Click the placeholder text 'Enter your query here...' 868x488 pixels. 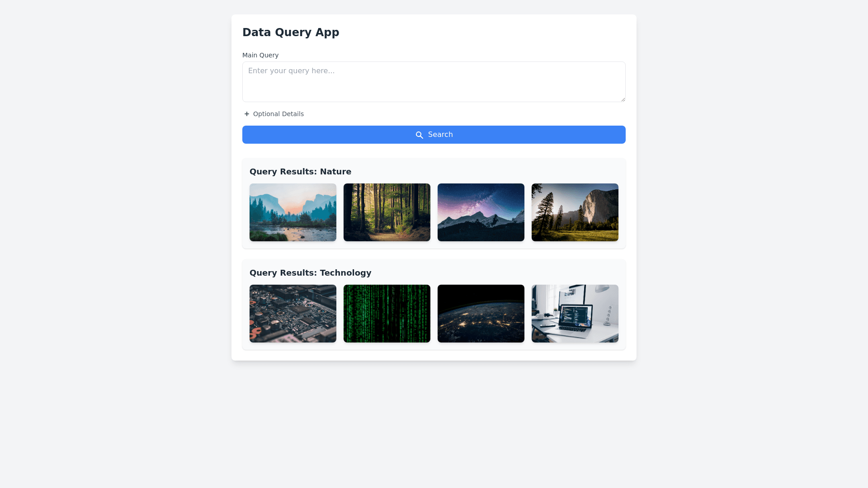click(x=291, y=71)
